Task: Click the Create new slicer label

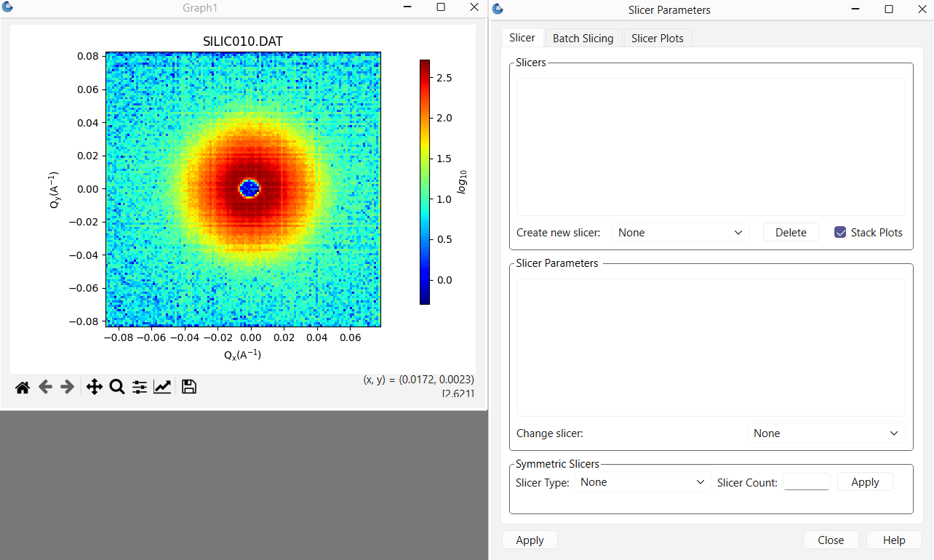Action: point(559,233)
